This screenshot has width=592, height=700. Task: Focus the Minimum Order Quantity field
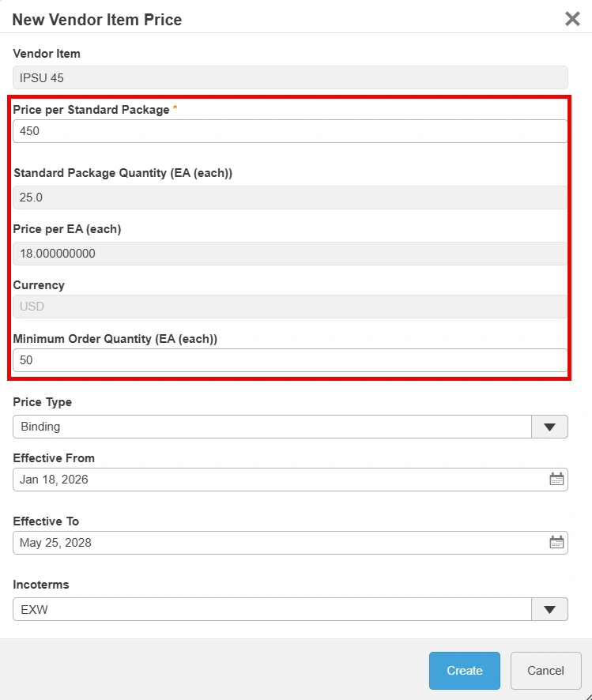(290, 360)
